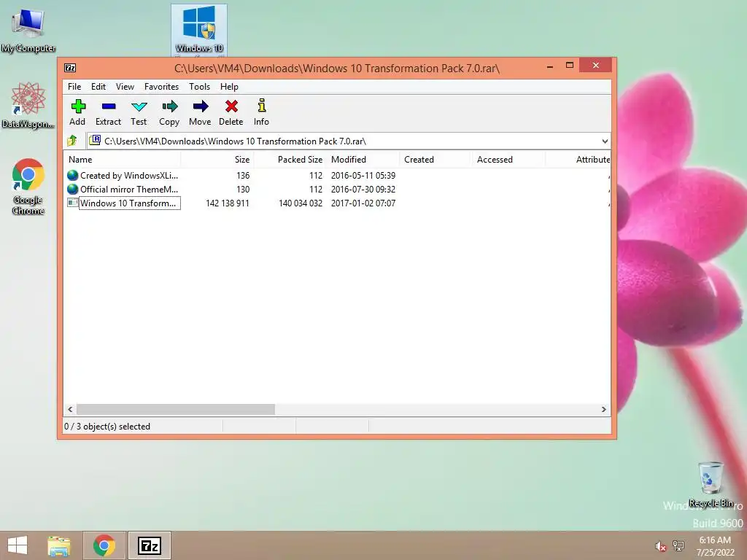Click the scroll-right arrow of the file list

(x=603, y=409)
